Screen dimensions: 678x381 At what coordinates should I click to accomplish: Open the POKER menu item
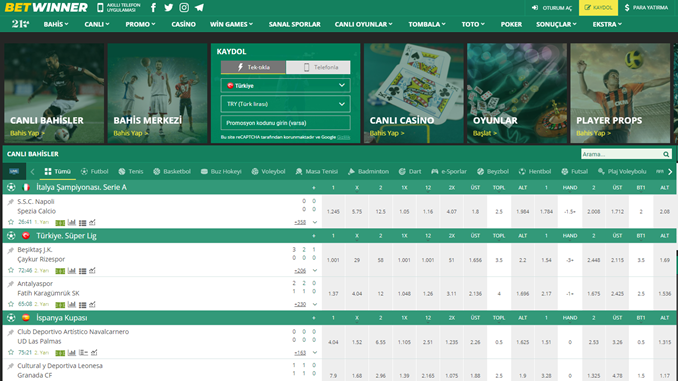tap(511, 24)
